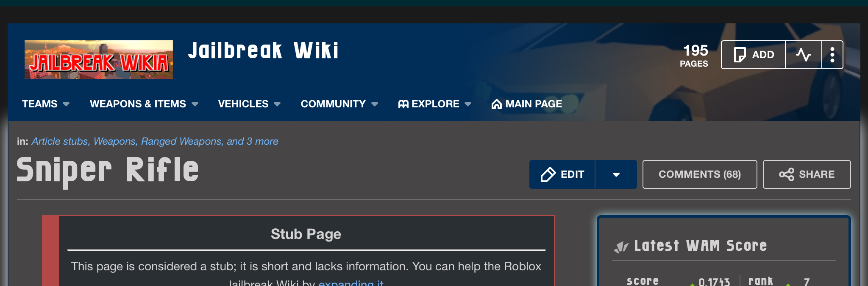Open COMMENTS (68)

pyautogui.click(x=700, y=174)
